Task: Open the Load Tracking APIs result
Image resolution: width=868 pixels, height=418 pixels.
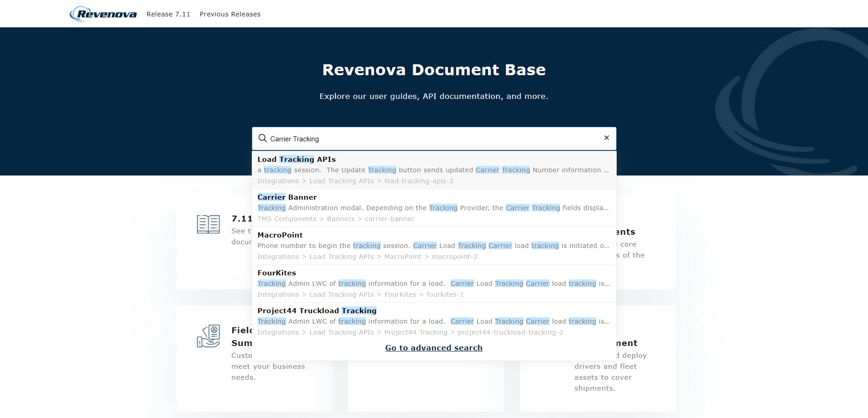Action: pyautogui.click(x=296, y=160)
